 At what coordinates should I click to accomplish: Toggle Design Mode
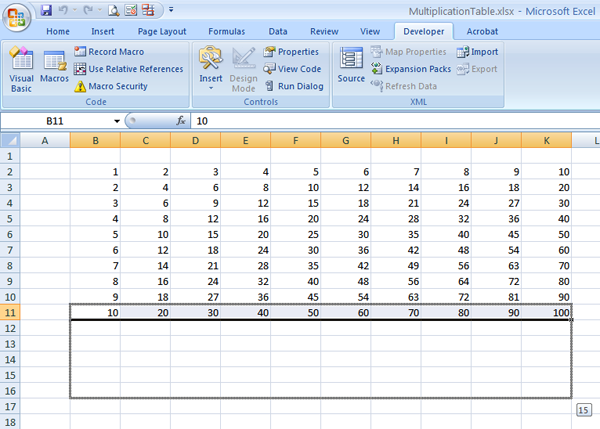[x=243, y=70]
